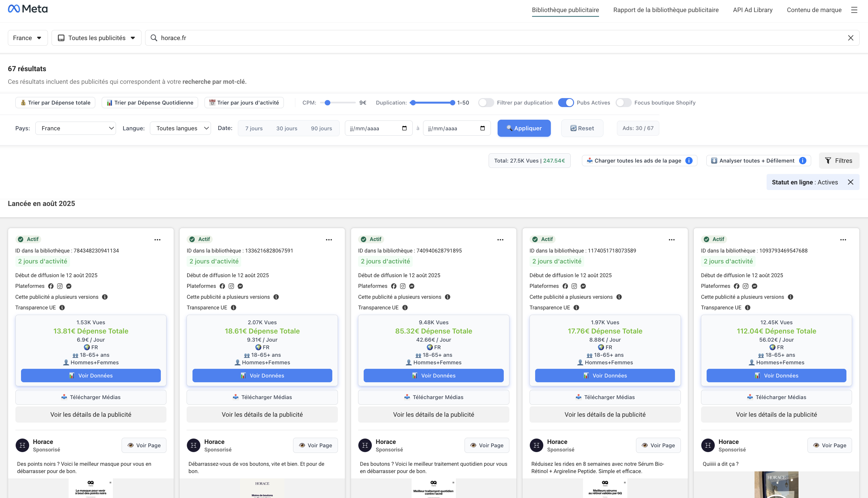Click Instagram platform icon on second ad

pyautogui.click(x=231, y=286)
